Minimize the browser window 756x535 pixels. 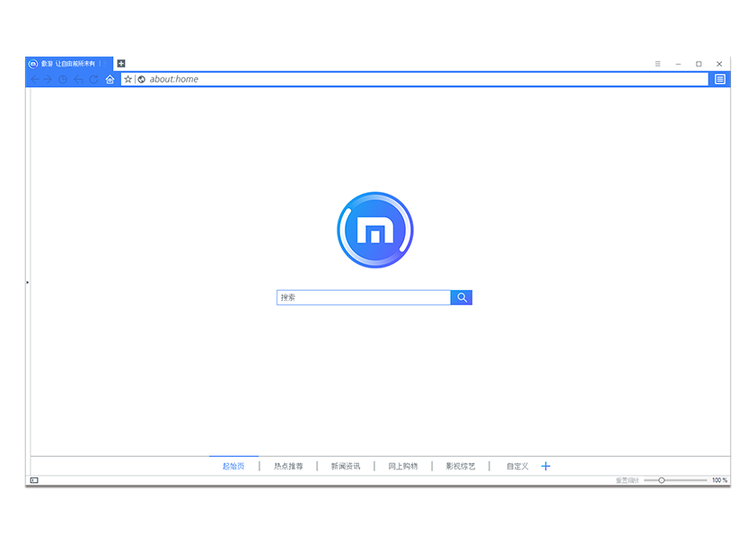[x=679, y=64]
